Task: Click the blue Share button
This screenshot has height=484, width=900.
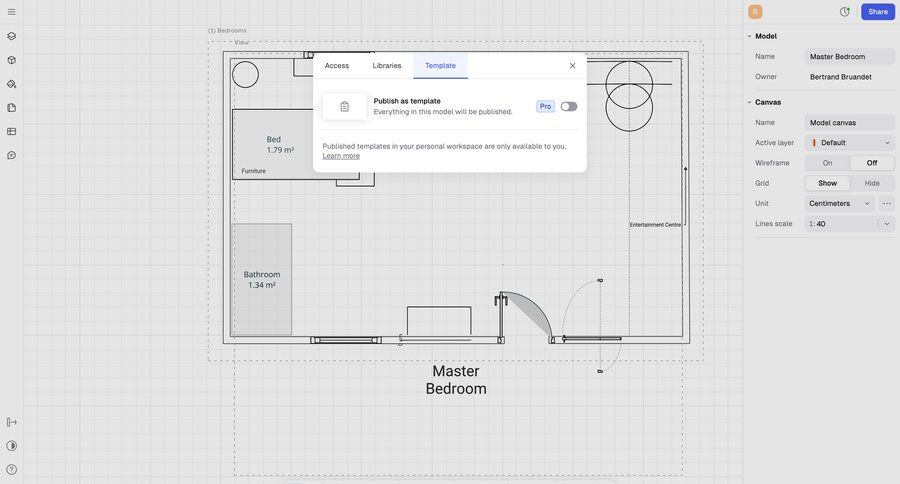Action: pos(878,11)
